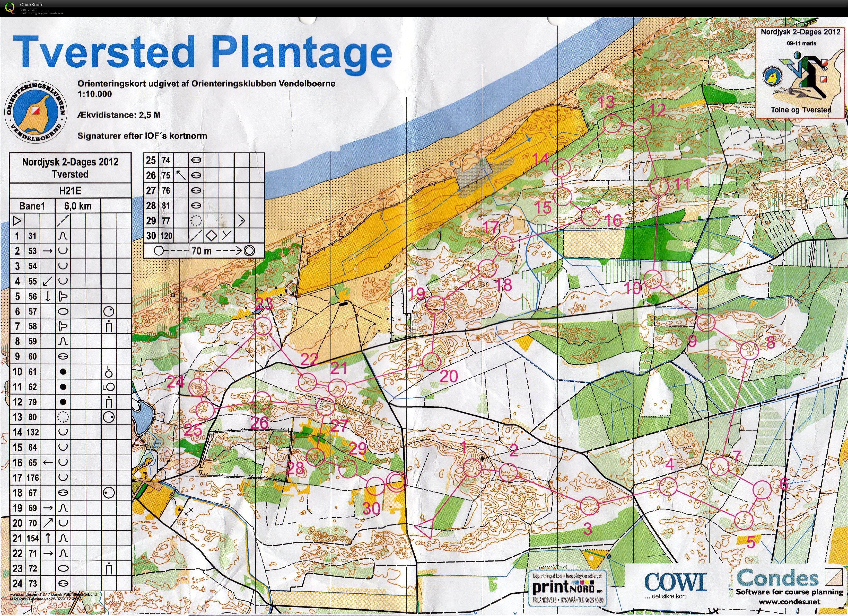The image size is (848, 616).
Task: Click the '09-11 marts' date text
Action: [x=801, y=43]
